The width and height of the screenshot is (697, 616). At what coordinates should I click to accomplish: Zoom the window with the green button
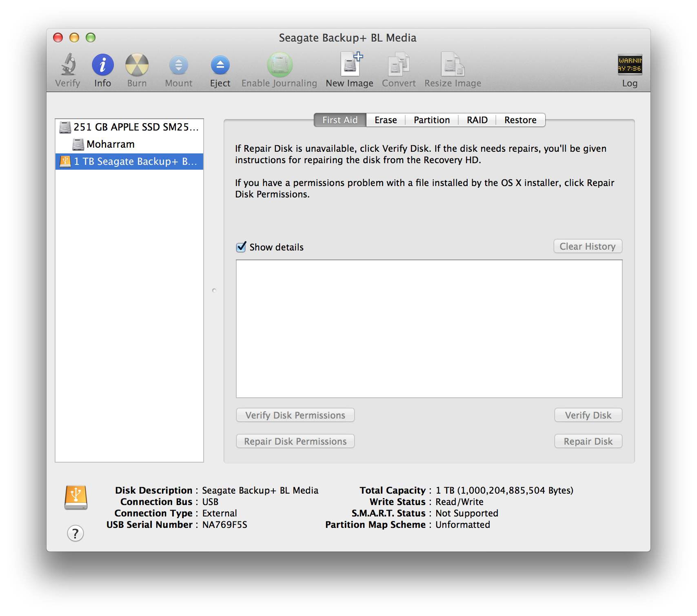[x=91, y=38]
